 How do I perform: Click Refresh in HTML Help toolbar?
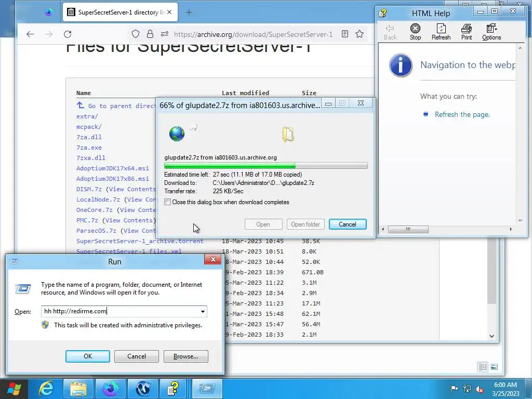pyautogui.click(x=441, y=32)
